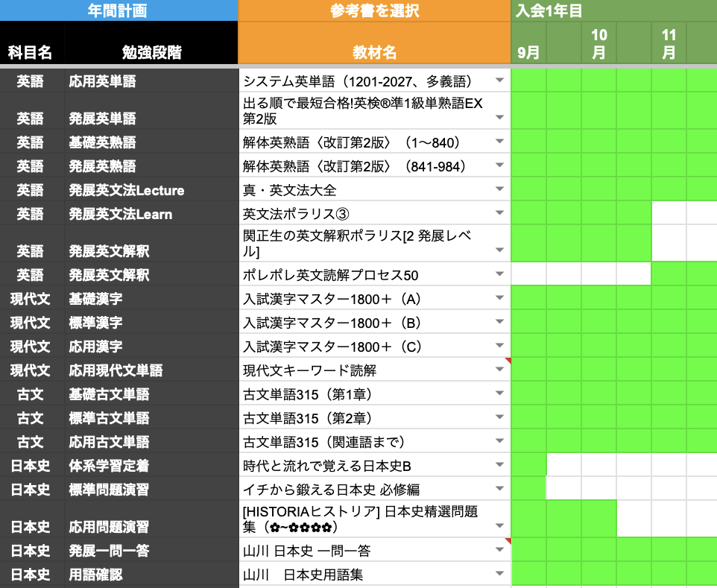The height and width of the screenshot is (588, 717).
Task: Click the 教材名 column header
Action: coord(374,43)
